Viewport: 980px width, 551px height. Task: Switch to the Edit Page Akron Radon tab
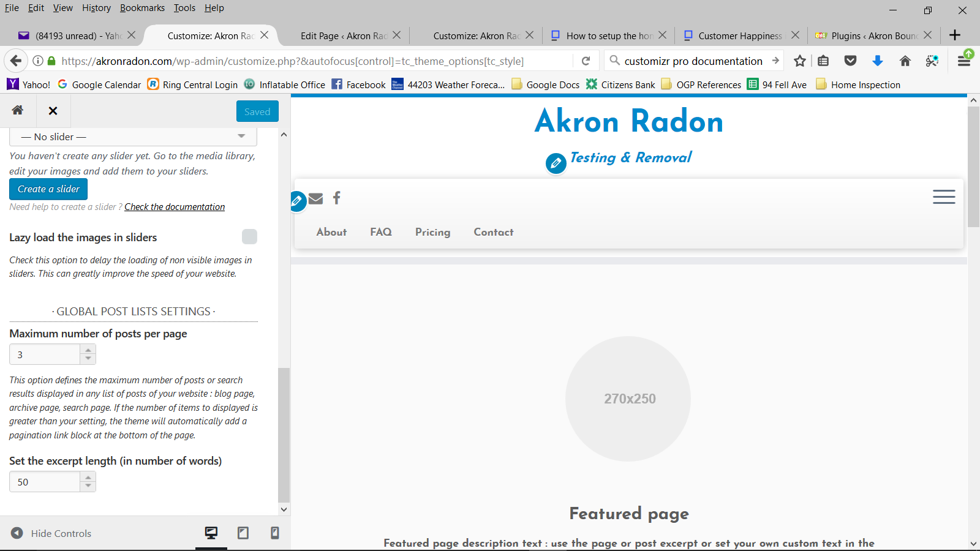pyautogui.click(x=343, y=36)
